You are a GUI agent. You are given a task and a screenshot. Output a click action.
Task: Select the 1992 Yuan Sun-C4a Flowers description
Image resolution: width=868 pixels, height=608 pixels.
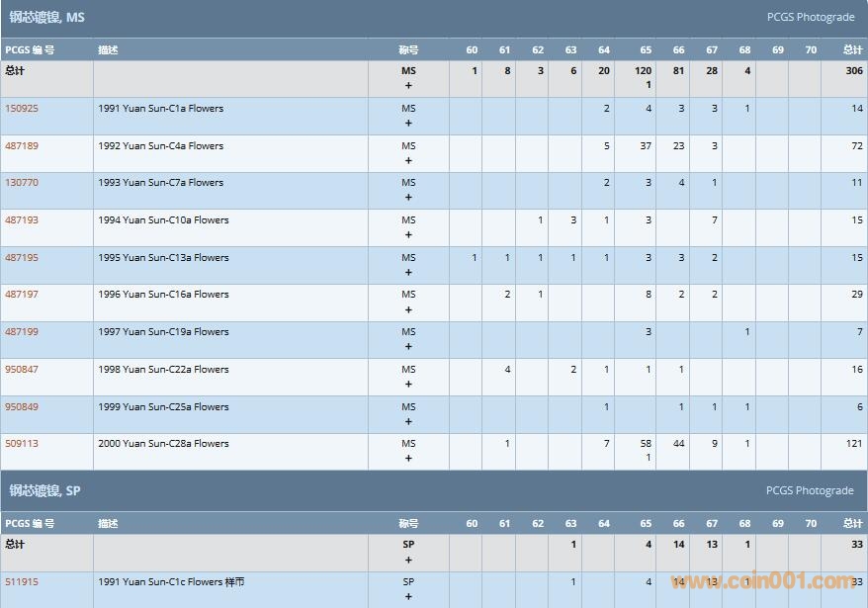pyautogui.click(x=160, y=146)
